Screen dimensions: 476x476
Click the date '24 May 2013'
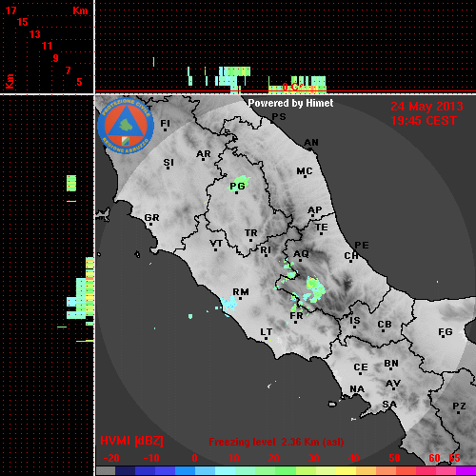[x=426, y=107]
